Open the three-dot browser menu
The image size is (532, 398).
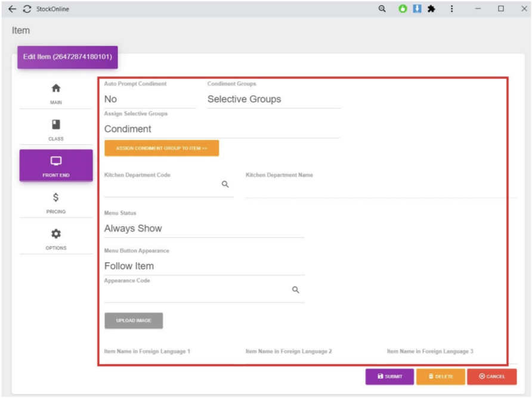tap(451, 9)
